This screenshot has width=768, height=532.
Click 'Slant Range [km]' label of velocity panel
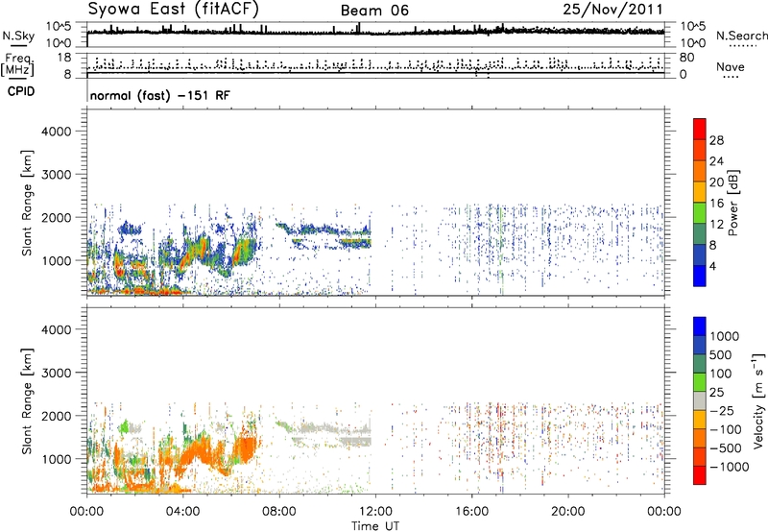27,400
